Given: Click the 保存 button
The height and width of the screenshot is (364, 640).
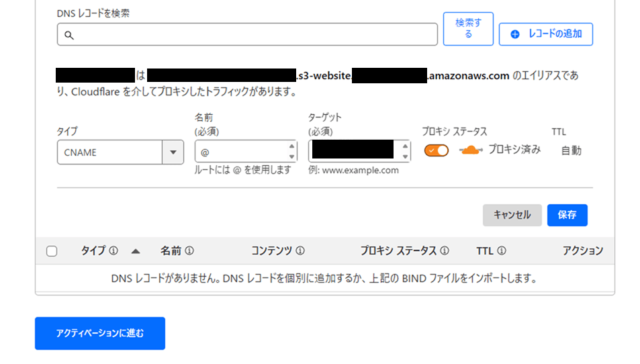Looking at the screenshot, I should [567, 215].
